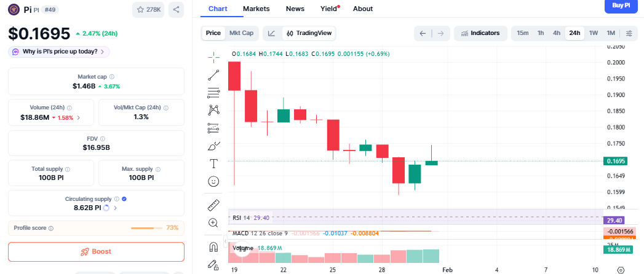Click the zoom in magnifier tool
This screenshot has width=644, height=274.
pyautogui.click(x=213, y=223)
